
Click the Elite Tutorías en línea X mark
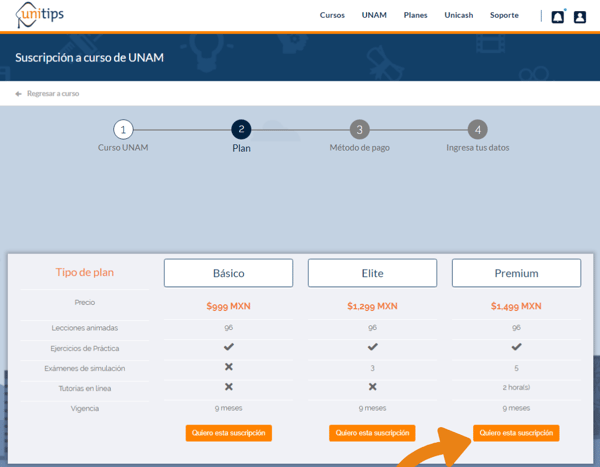coord(372,387)
